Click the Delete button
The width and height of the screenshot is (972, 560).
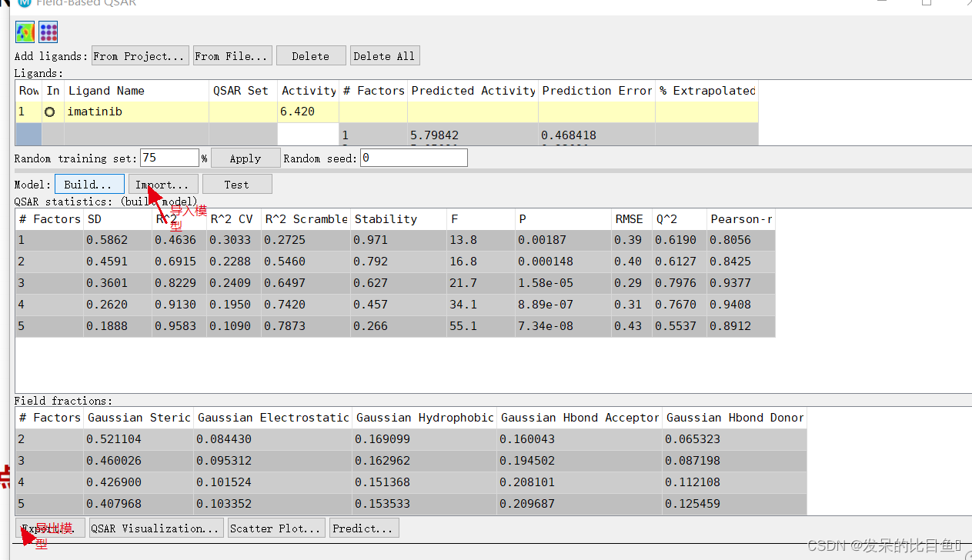tap(310, 56)
